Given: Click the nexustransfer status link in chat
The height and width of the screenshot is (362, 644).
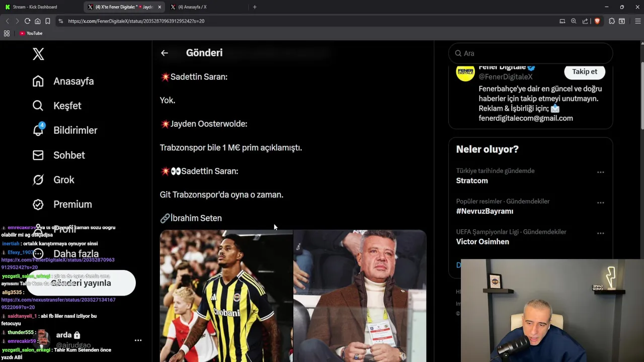Looking at the screenshot, I should pyautogui.click(x=58, y=303).
